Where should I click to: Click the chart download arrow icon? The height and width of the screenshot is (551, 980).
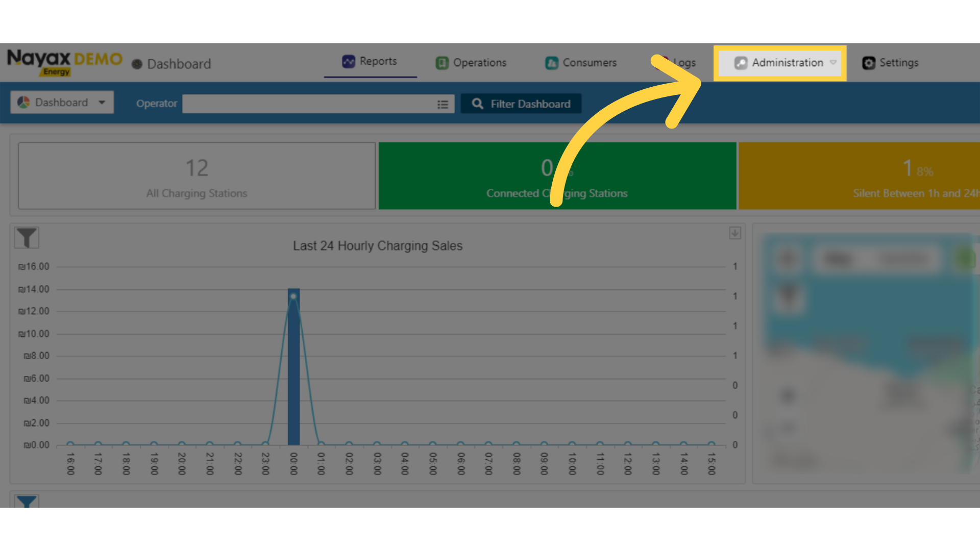(x=734, y=233)
